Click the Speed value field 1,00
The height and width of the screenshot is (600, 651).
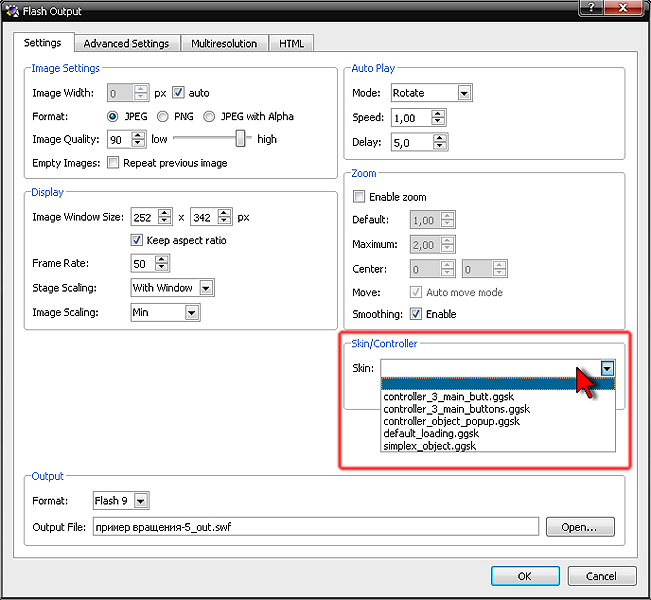(x=411, y=118)
